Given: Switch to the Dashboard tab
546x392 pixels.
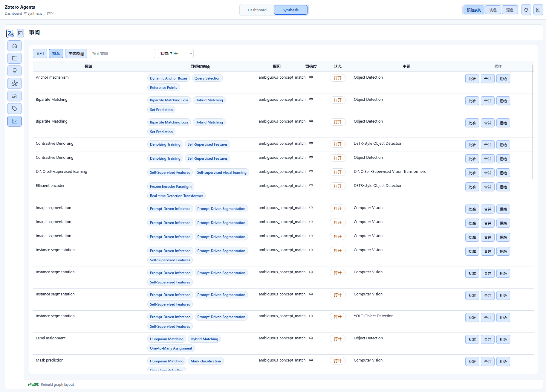Looking at the screenshot, I should pyautogui.click(x=257, y=10).
